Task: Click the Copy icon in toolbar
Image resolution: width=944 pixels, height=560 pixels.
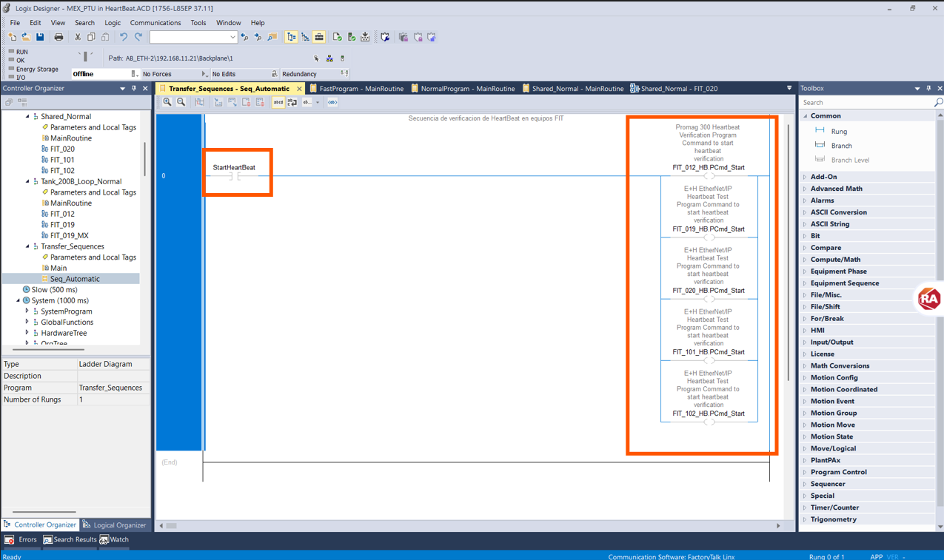Action: coord(91,37)
